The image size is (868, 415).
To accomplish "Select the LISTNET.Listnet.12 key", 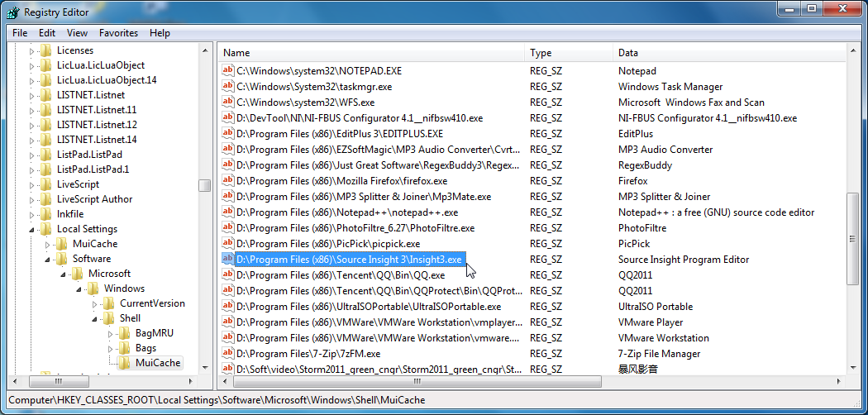I will [x=97, y=125].
